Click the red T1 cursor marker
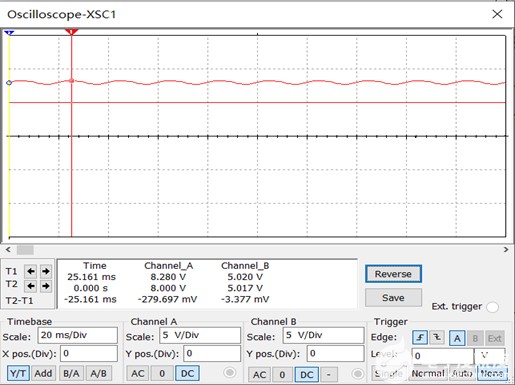 (x=71, y=32)
